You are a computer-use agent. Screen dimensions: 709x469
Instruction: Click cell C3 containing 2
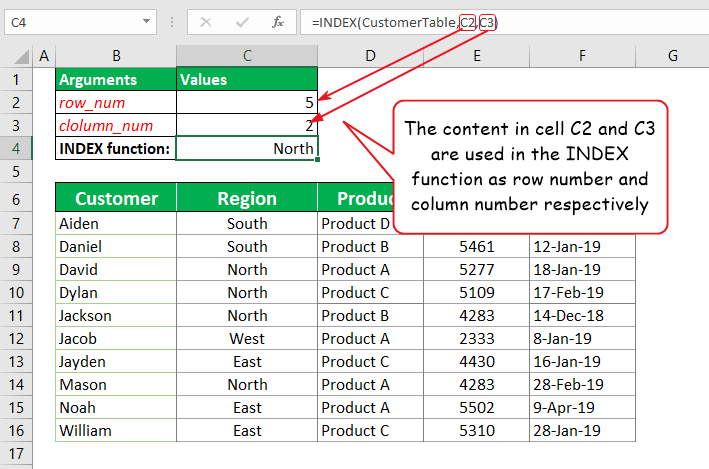point(247,125)
